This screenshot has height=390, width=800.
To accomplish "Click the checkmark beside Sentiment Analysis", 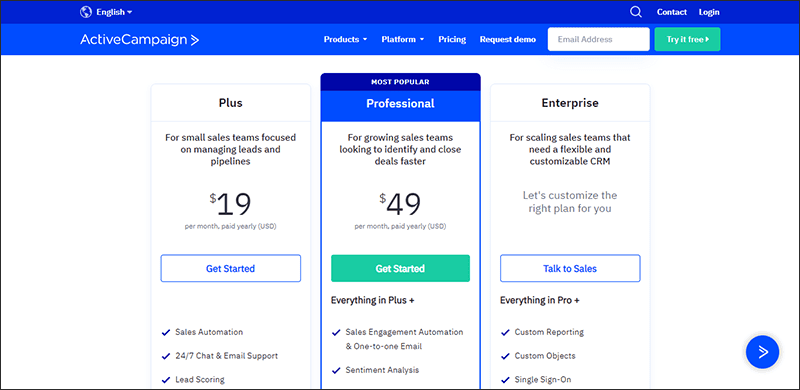I will click(x=336, y=371).
